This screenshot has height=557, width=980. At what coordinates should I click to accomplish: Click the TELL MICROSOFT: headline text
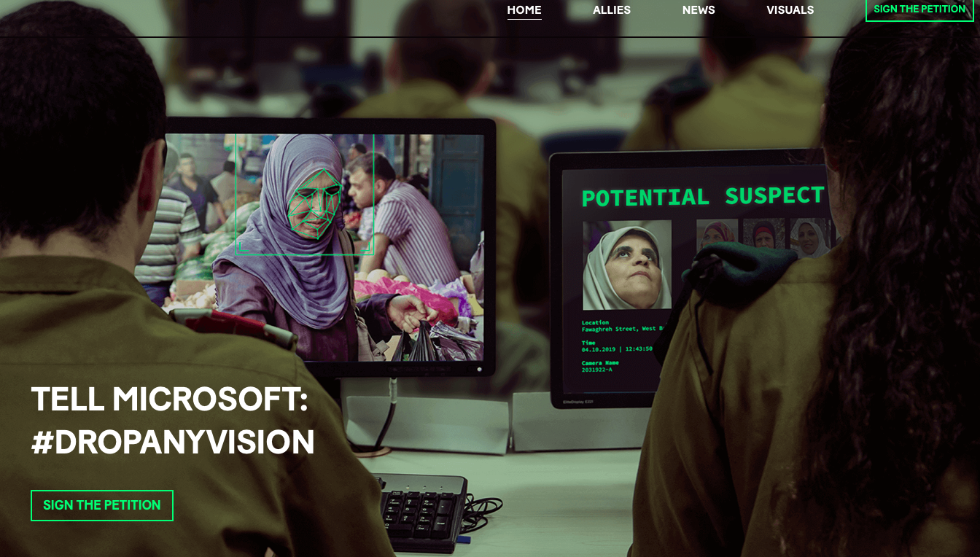[x=169, y=400]
